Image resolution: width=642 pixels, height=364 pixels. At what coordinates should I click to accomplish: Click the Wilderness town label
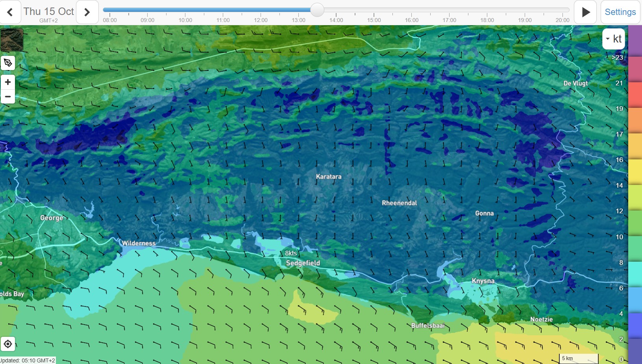(139, 243)
